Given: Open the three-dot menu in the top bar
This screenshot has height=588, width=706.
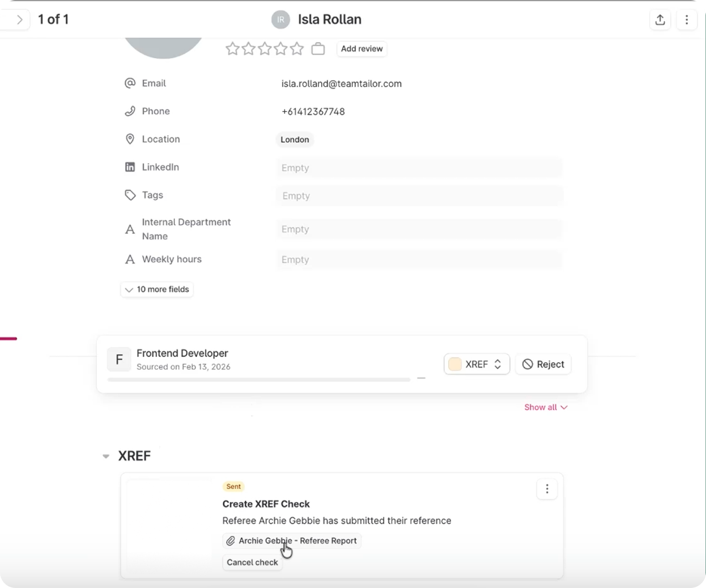Looking at the screenshot, I should 687,19.
